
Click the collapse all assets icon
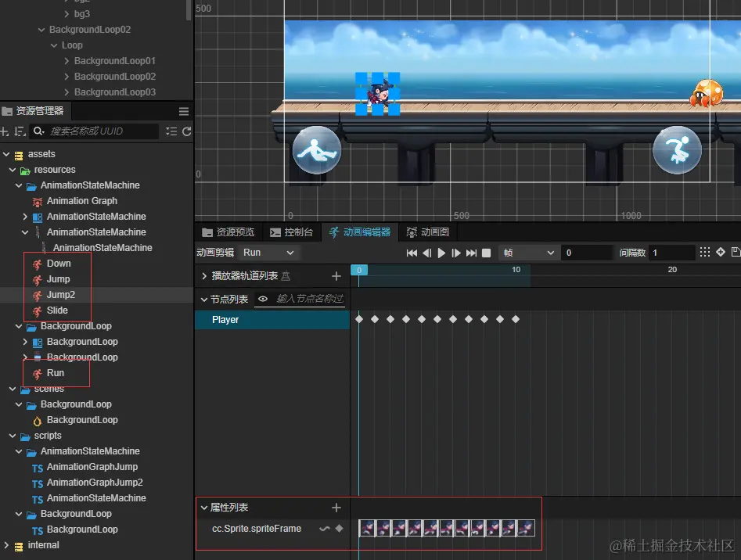tap(171, 131)
